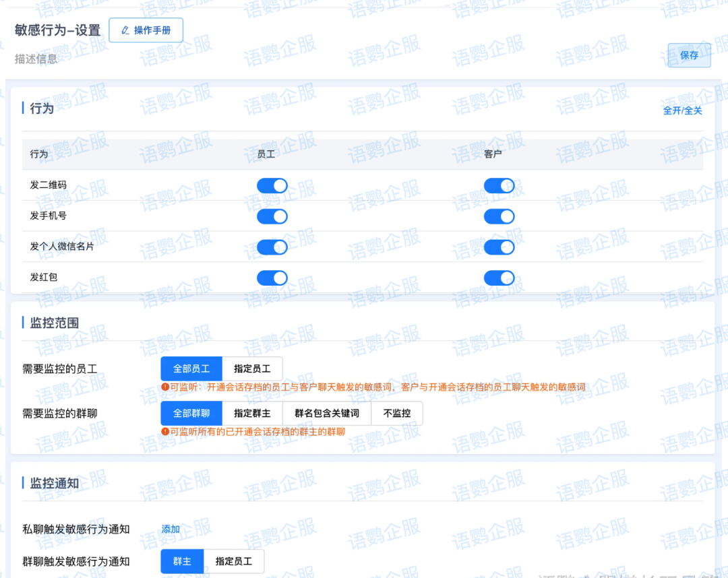The width and height of the screenshot is (728, 578).
Task: Toggle 发个人微信名片 switch for 客户
Action: pyautogui.click(x=499, y=247)
